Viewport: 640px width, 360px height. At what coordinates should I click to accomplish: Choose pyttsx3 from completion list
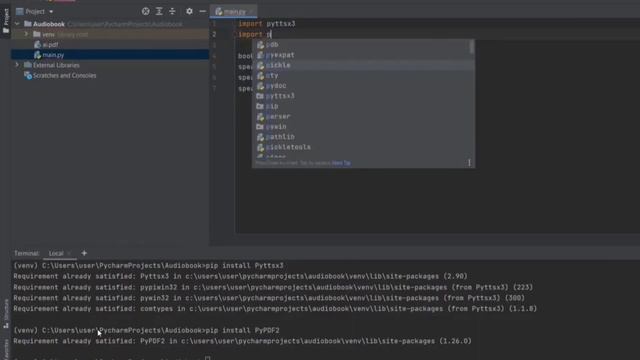(x=363, y=96)
